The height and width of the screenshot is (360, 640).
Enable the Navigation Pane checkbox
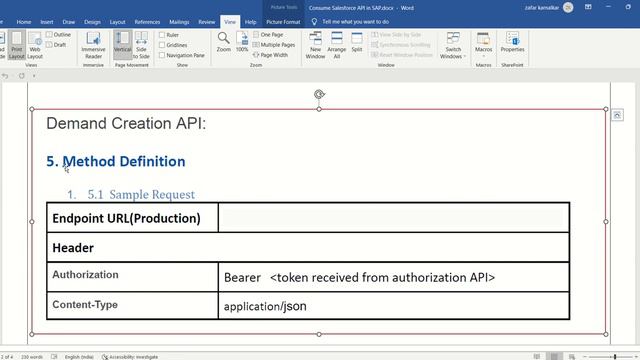[x=162, y=55]
